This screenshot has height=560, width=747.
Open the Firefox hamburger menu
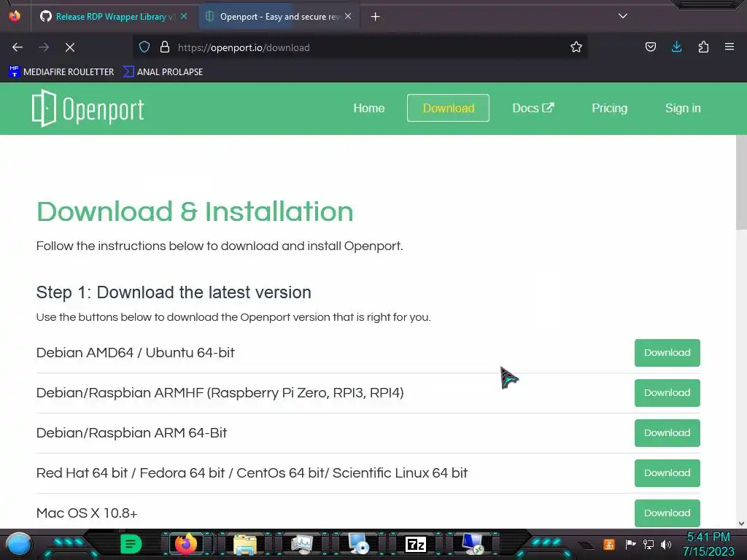729,47
